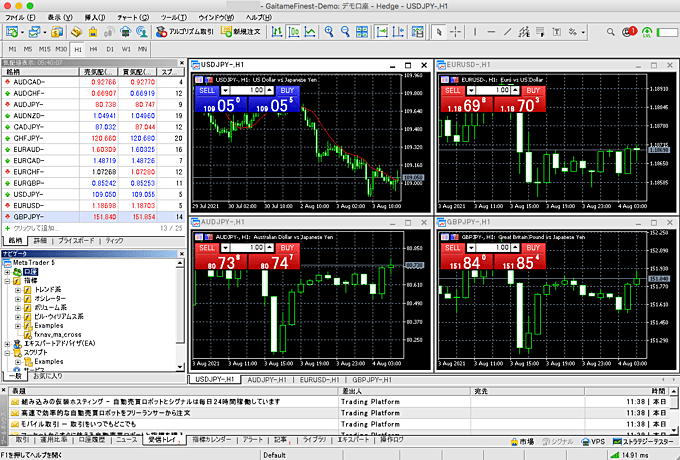Open the ヘルプ menu
Screen dimensions: 680x460
click(x=258, y=17)
